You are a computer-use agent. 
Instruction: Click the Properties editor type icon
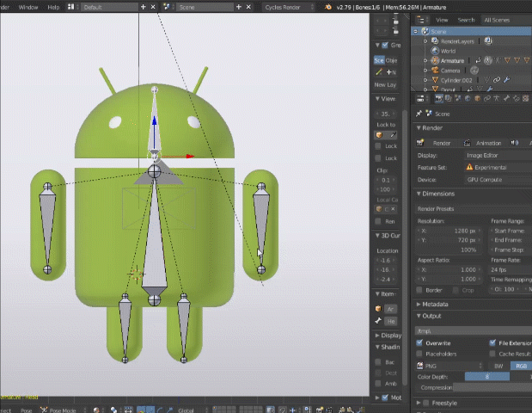(x=420, y=97)
